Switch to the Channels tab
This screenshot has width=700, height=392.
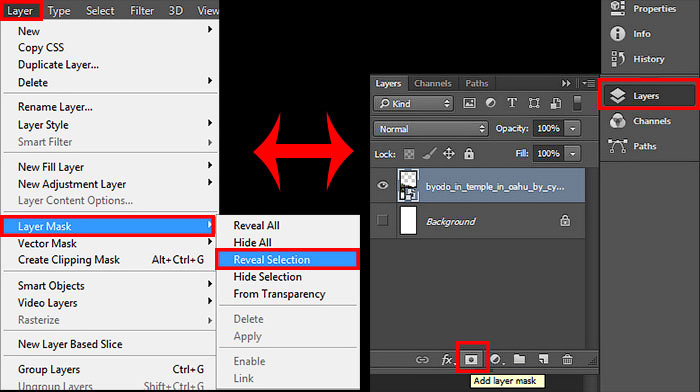tap(433, 83)
